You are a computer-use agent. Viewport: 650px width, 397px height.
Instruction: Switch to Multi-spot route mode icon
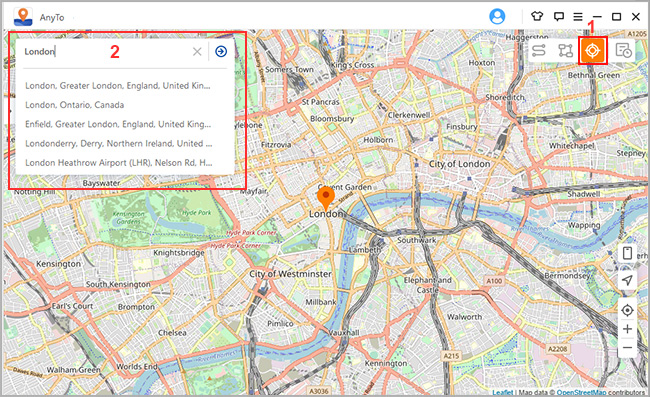point(565,51)
